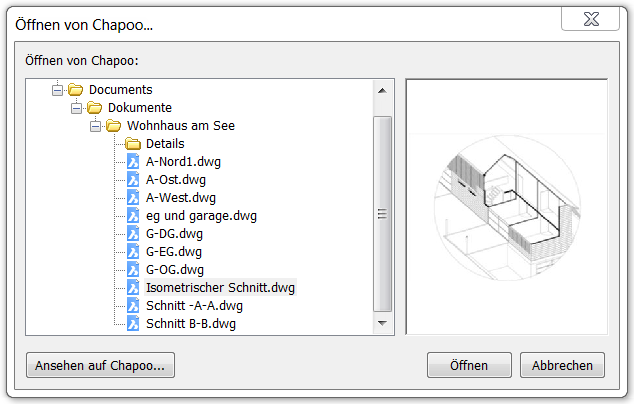This screenshot has height=404, width=634.
Task: Collapse the Wohnhaus am See tree node
Action: click(95, 126)
